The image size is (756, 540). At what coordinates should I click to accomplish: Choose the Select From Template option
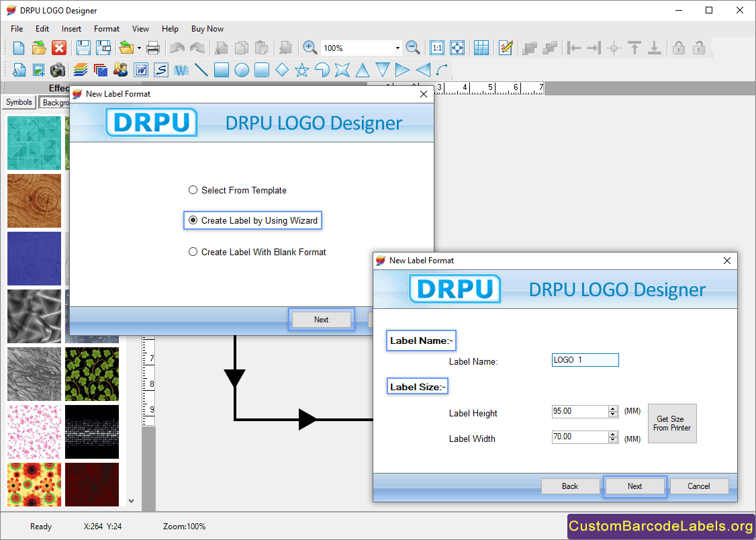coord(237,190)
